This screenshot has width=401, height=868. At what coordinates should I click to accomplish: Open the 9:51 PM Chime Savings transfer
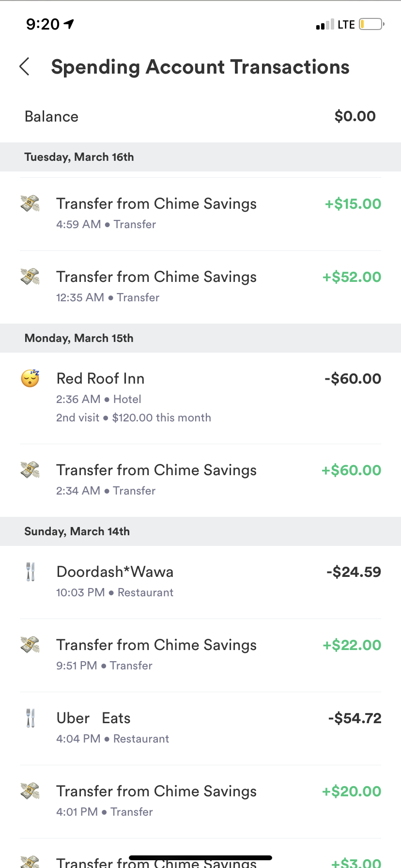tap(156, 645)
